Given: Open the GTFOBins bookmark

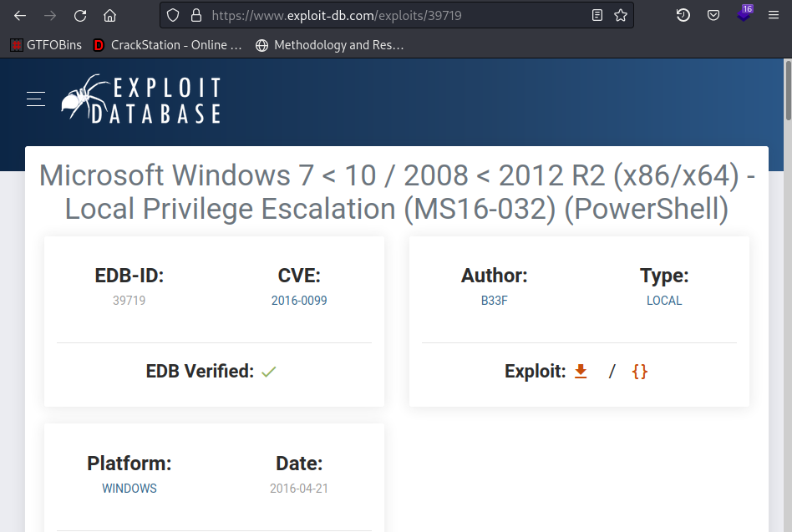Looking at the screenshot, I should point(47,45).
